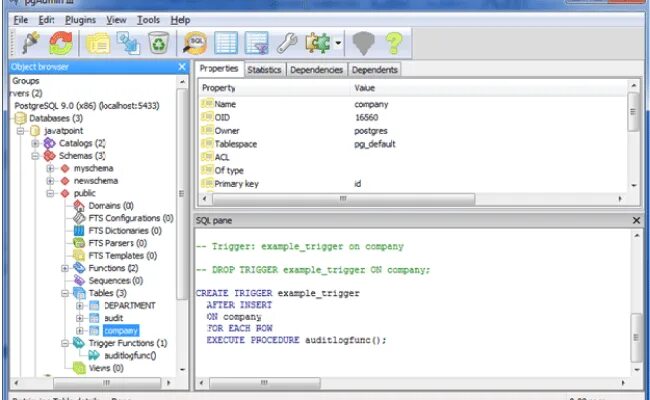Drop the selected object with trash icon

coord(159,43)
